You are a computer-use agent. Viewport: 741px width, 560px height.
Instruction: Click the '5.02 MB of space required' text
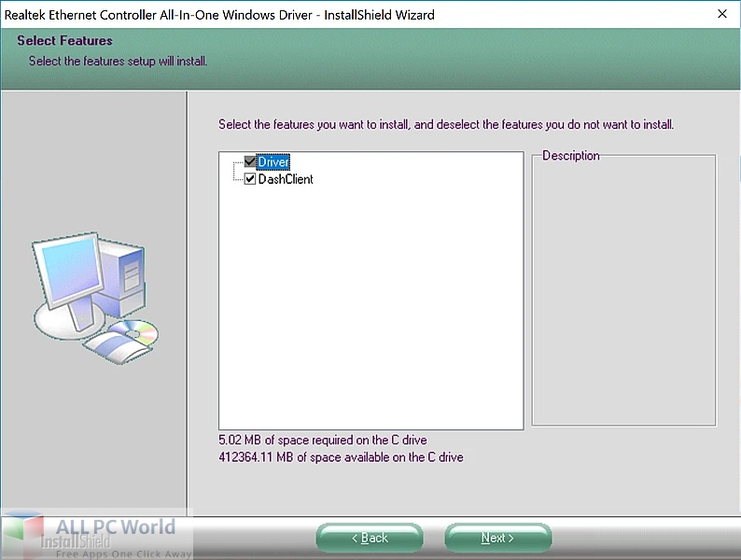pyautogui.click(x=323, y=440)
